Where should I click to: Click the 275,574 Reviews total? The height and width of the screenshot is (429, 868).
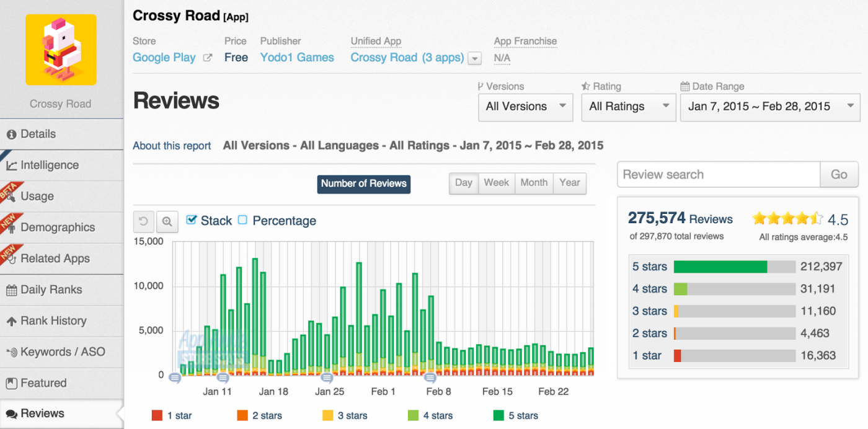(680, 218)
